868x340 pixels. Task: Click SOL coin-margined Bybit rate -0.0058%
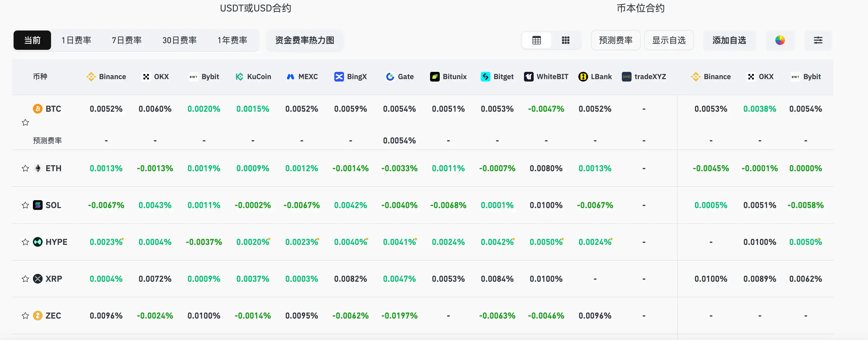pyautogui.click(x=805, y=205)
